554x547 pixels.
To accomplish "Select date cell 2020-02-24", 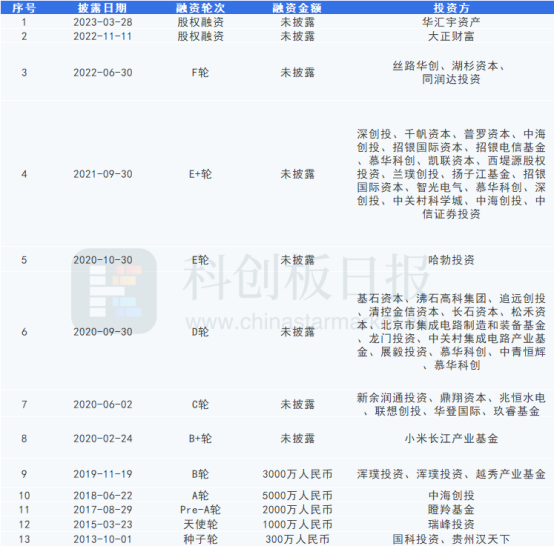I will click(103, 439).
